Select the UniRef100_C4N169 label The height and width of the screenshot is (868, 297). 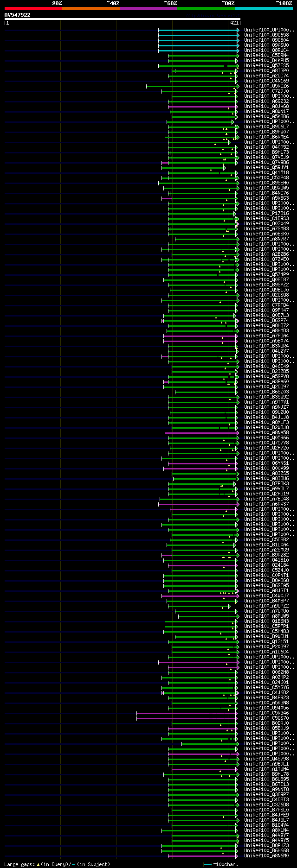point(266,81)
